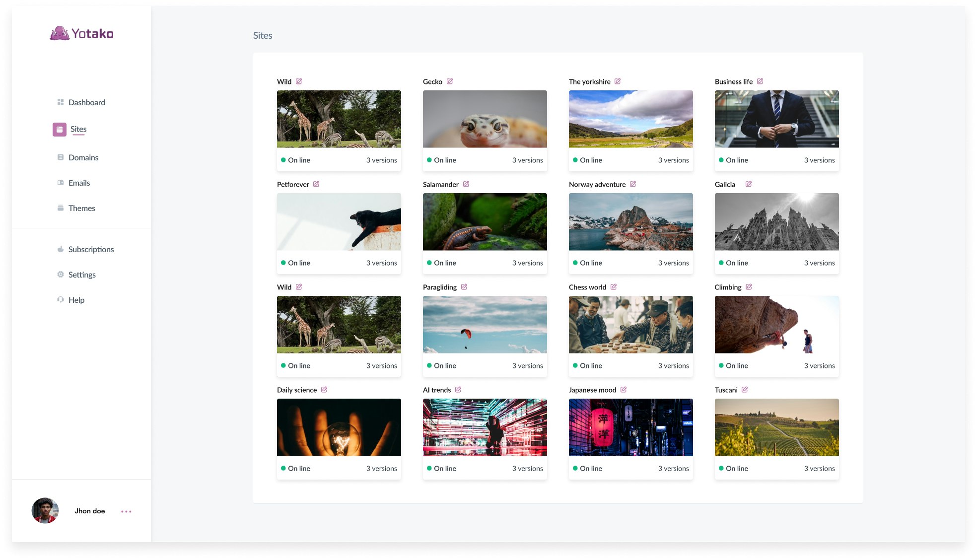
Task: Open the Petforever black cat thumbnail
Action: pos(339,222)
